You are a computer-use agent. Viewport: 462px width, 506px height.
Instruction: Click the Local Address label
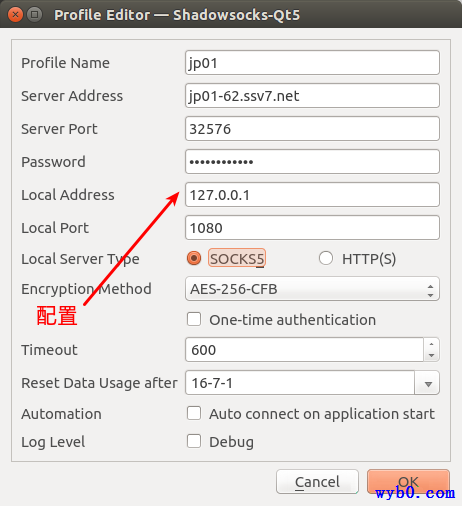click(68, 195)
